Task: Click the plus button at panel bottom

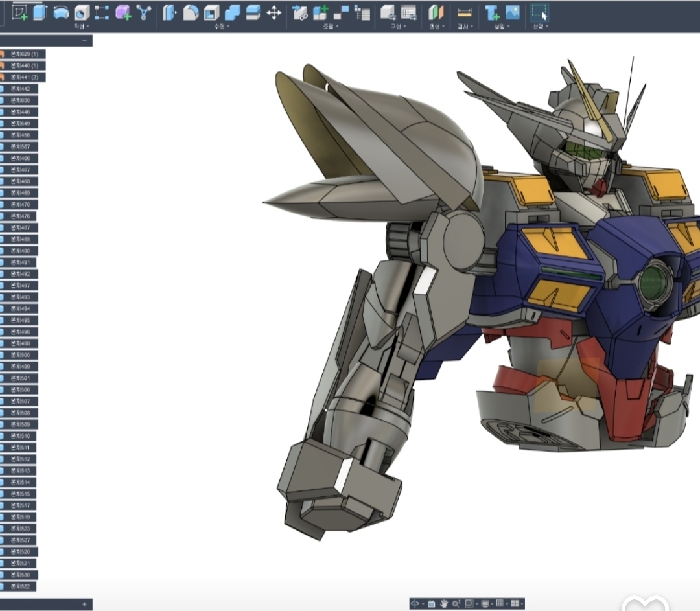Action: pyautogui.click(x=84, y=604)
